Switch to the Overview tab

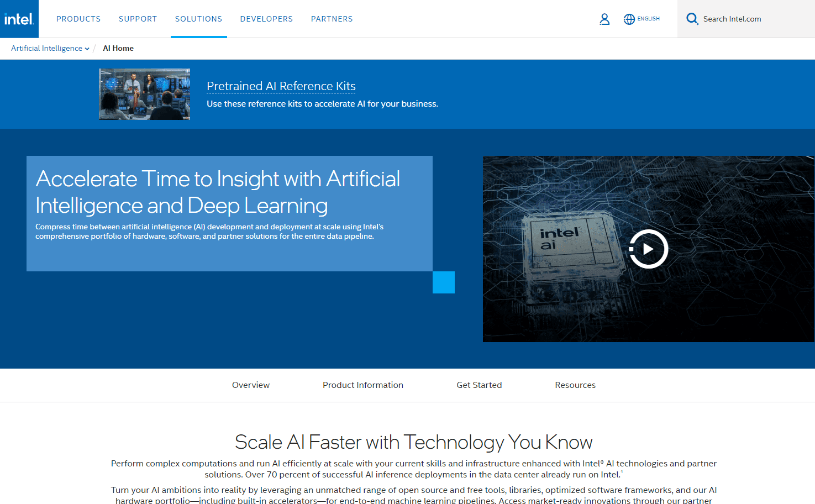point(251,385)
